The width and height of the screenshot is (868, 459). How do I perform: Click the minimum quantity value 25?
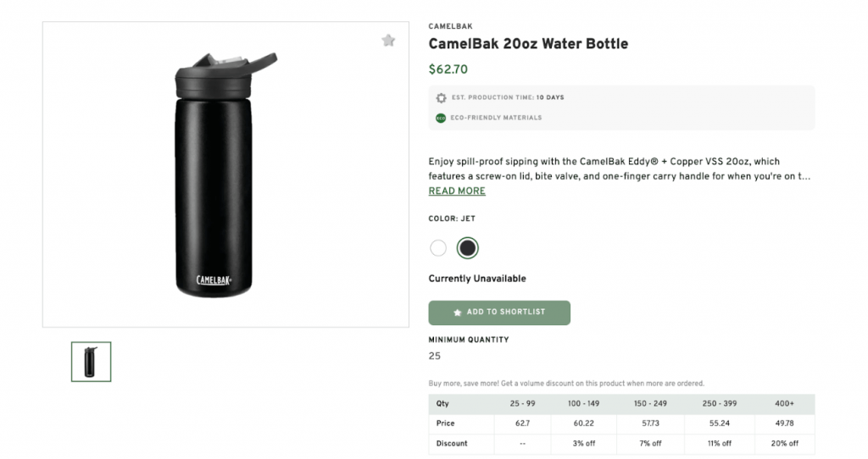(x=435, y=356)
